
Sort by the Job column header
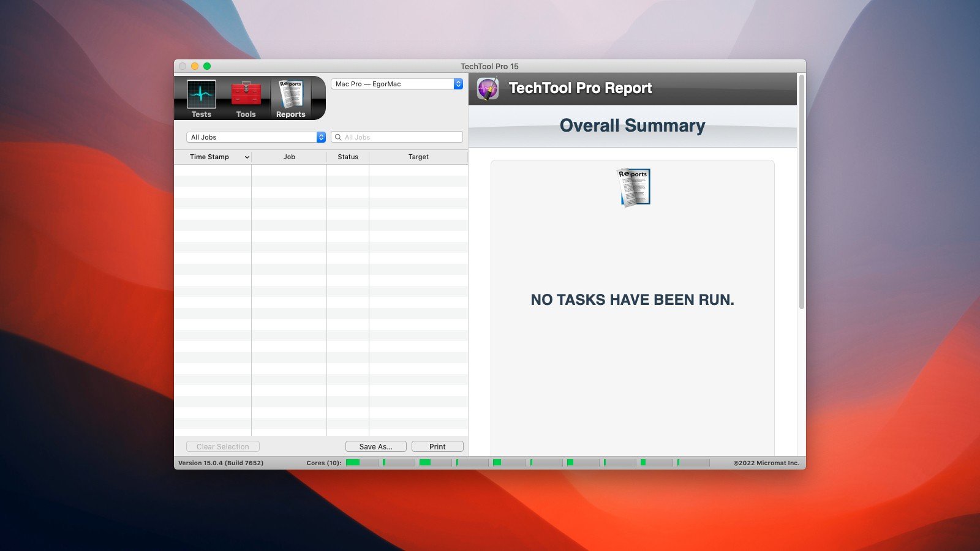coord(289,157)
